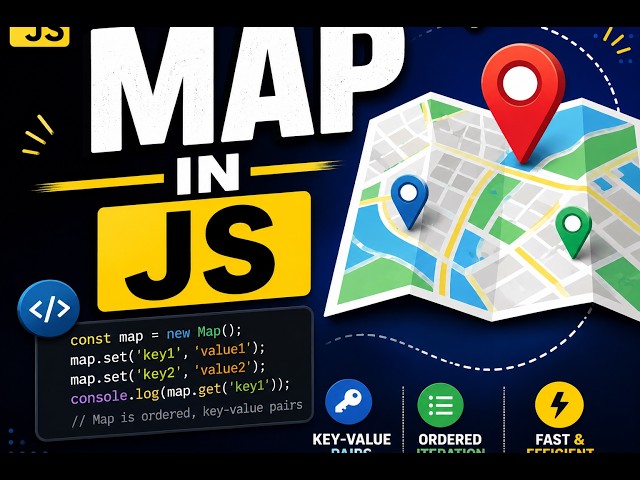Click the 'FAST &' label
This screenshot has width=640, height=480.
[x=560, y=440]
